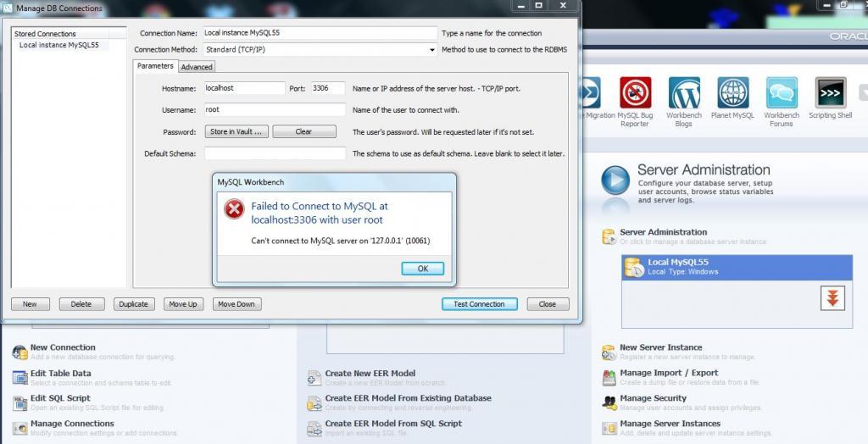This screenshot has height=444, width=868.
Task: Click the Manage Connections icon
Action: pos(20,428)
